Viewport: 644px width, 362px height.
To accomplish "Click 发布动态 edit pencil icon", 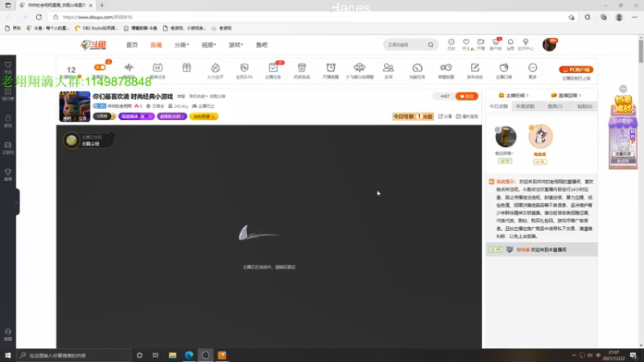I will (475, 68).
